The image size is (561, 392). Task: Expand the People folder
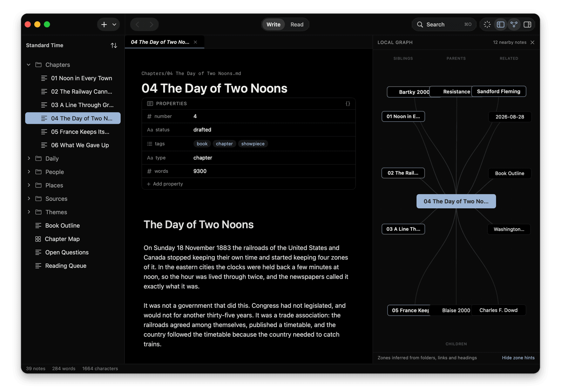[29, 172]
